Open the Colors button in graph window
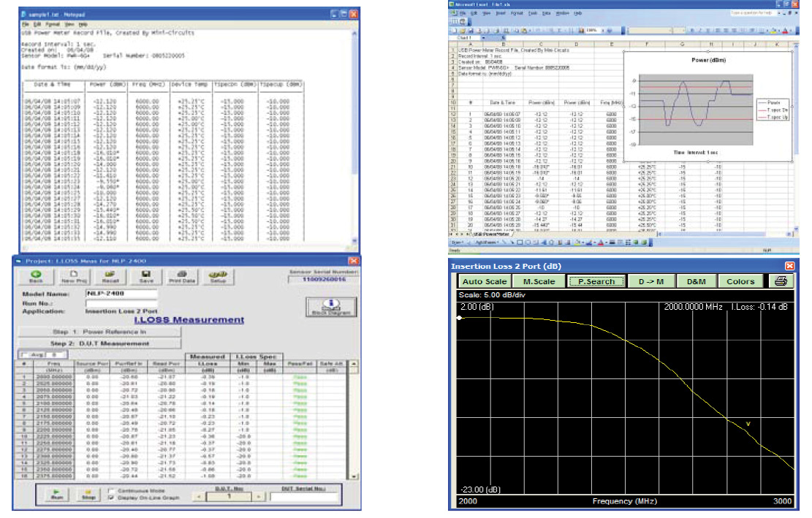Screen dimensions: 812x518 (740, 281)
